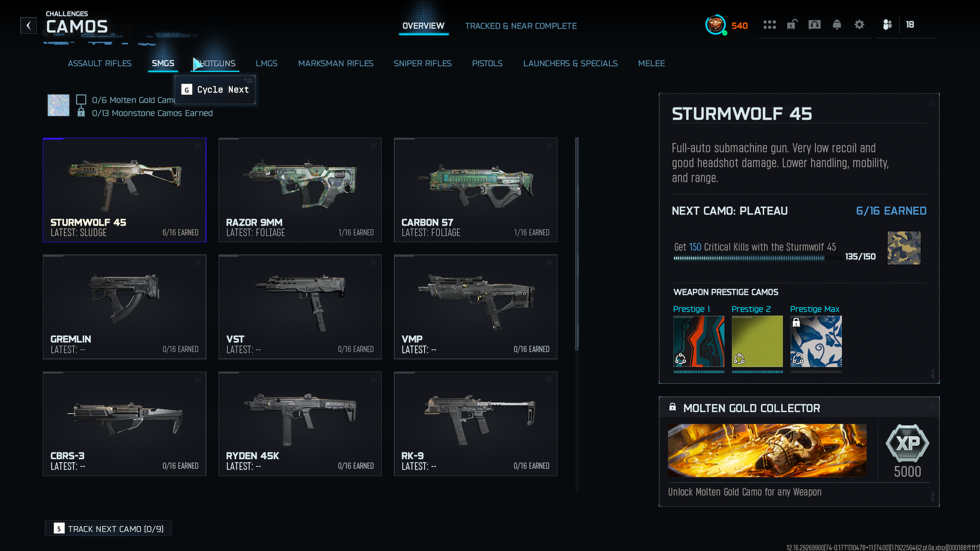Select the RK-9 weapon card
This screenshot has width=980, height=551.
(x=476, y=423)
